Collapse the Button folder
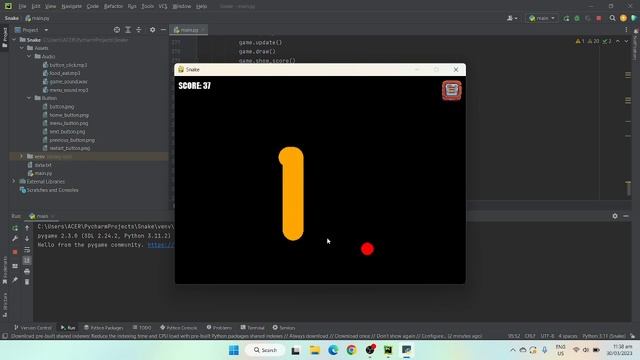 [x=29, y=98]
